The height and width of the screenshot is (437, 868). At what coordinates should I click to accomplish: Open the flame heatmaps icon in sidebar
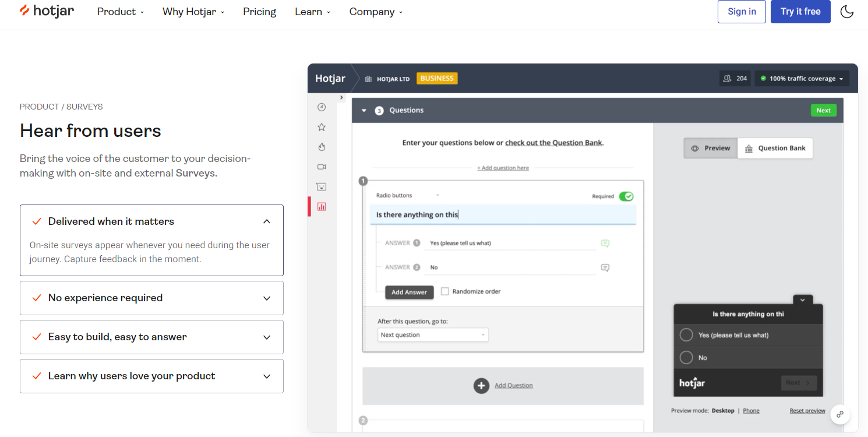(x=322, y=147)
